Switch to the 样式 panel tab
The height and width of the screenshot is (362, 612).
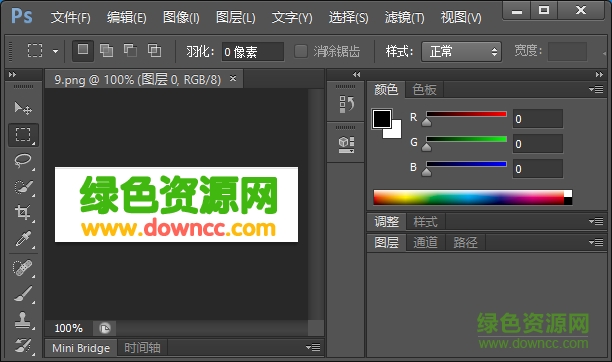[425, 221]
